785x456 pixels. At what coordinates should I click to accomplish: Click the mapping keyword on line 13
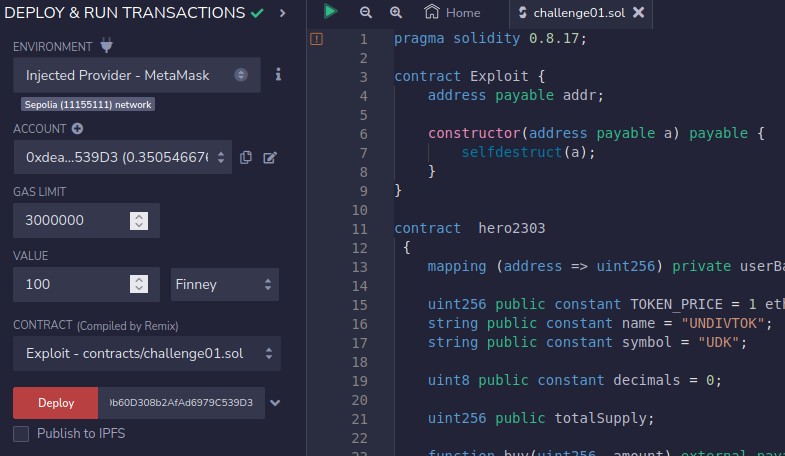point(457,266)
